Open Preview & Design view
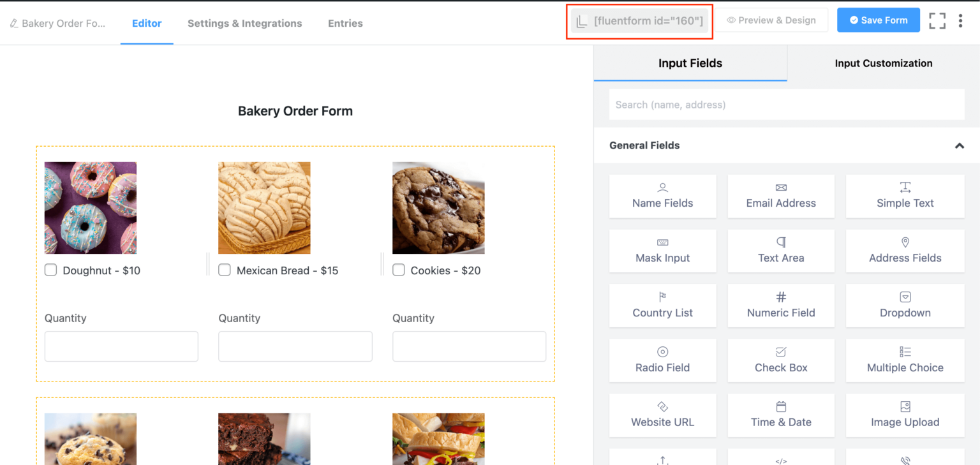 tap(771, 20)
